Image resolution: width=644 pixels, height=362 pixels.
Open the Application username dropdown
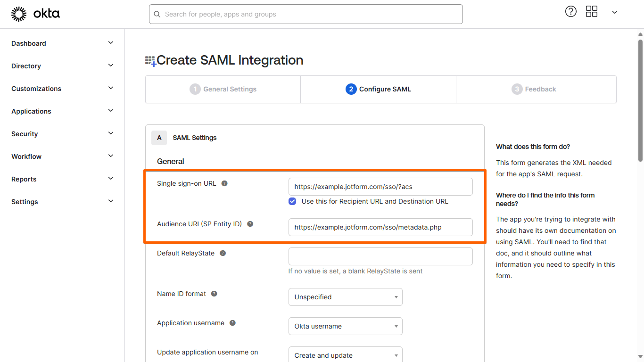tap(345, 326)
